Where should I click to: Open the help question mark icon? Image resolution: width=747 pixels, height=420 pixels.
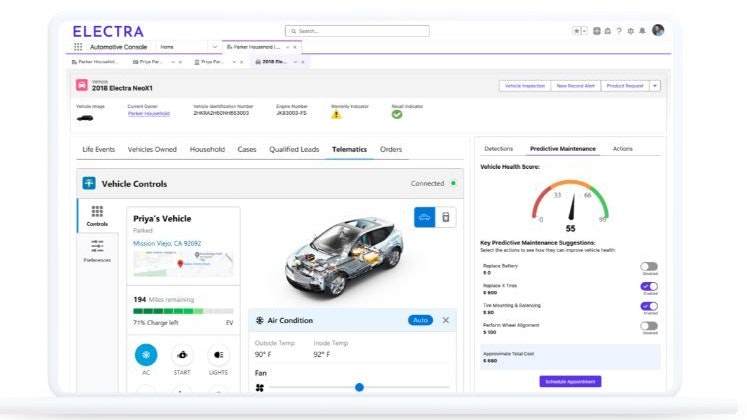pos(619,31)
